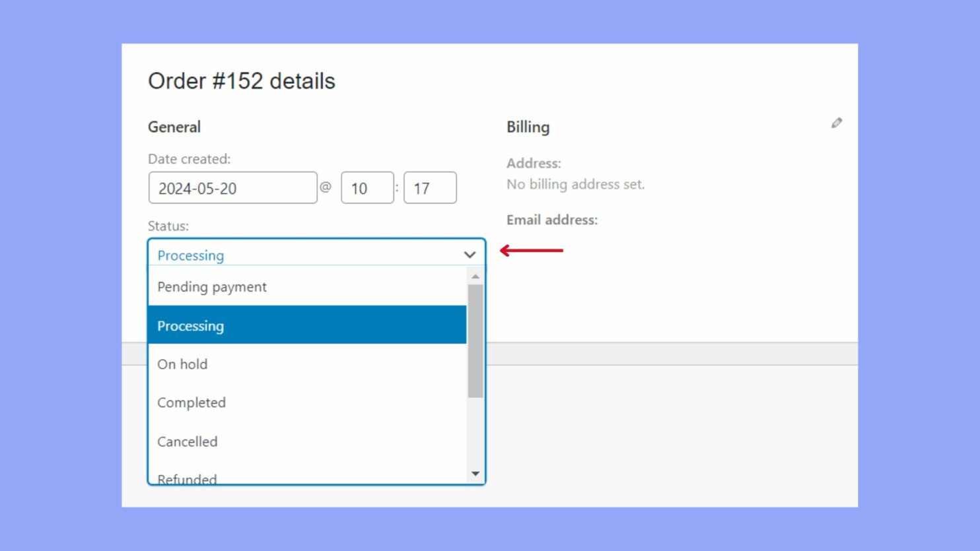Viewport: 980px width, 551px height.
Task: Click the up arrow on the dropdown scrollbar
Action: click(x=475, y=276)
